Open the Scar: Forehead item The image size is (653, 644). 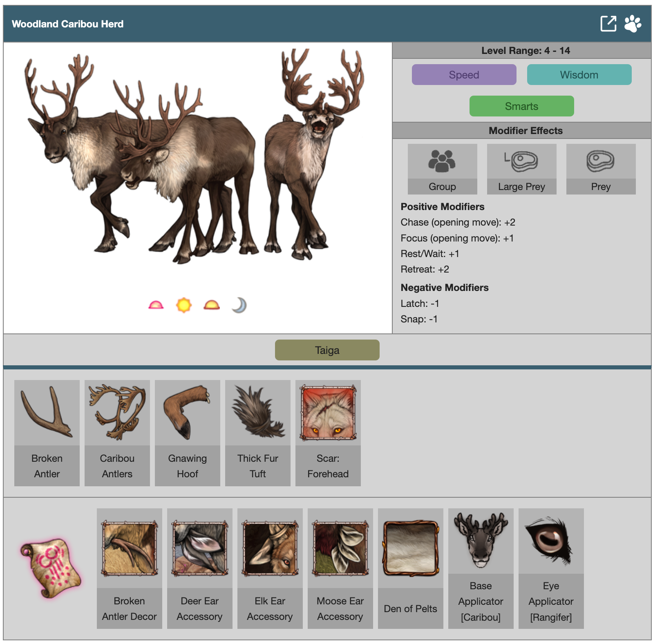(328, 433)
